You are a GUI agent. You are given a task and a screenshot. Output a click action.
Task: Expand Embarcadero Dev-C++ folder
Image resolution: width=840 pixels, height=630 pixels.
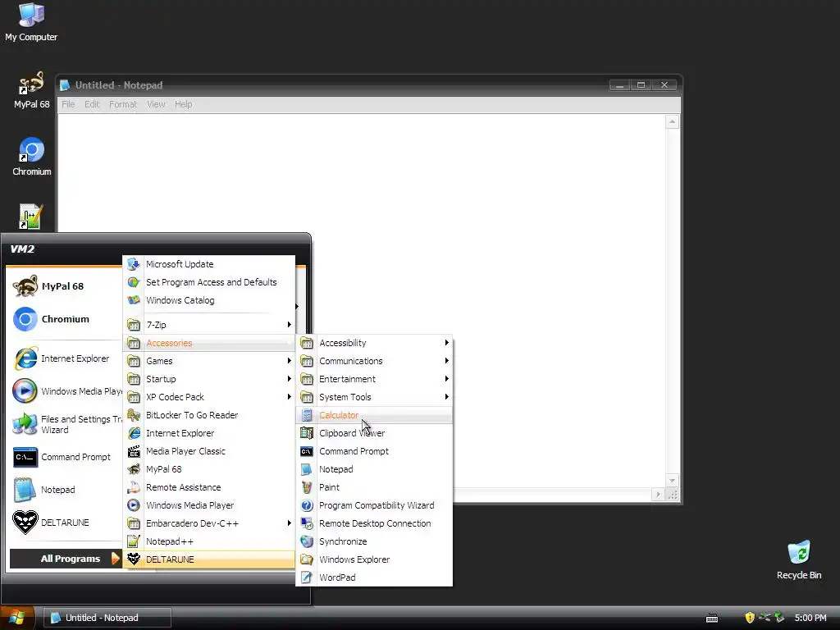point(209,523)
